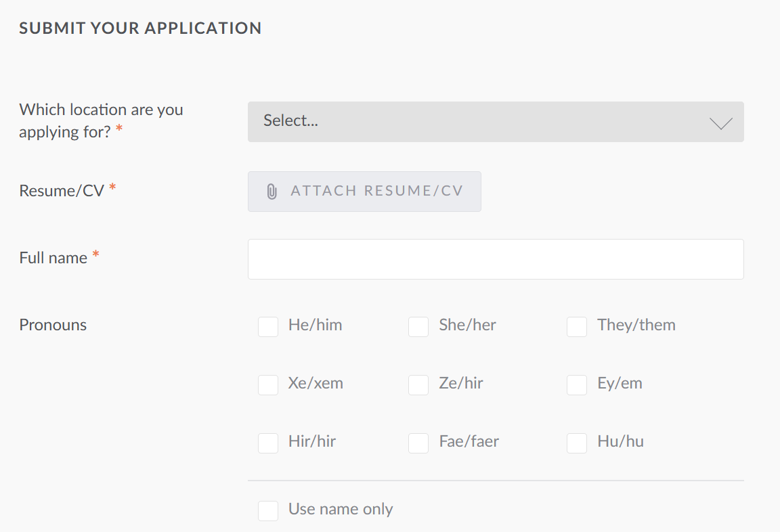Check the He/him pronoun checkbox
The image size is (780, 532).
pos(268,327)
